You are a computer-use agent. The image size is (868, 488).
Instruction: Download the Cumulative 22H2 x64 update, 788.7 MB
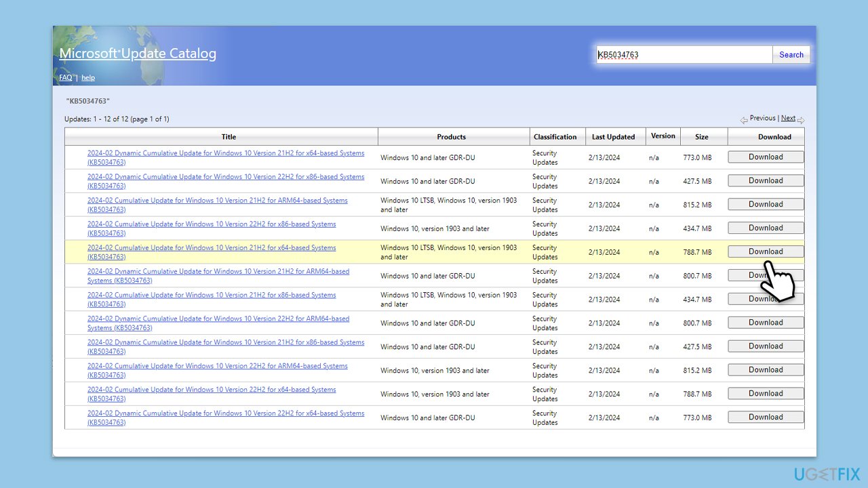(x=766, y=394)
